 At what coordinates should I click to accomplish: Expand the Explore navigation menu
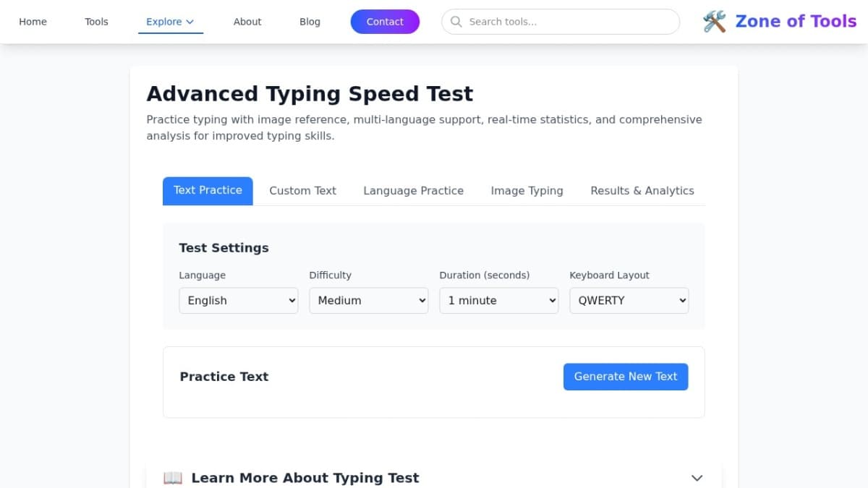pyautogui.click(x=170, y=22)
